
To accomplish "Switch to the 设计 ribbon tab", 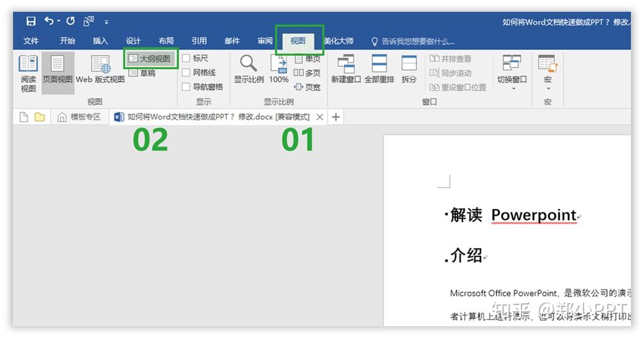I will coord(133,40).
